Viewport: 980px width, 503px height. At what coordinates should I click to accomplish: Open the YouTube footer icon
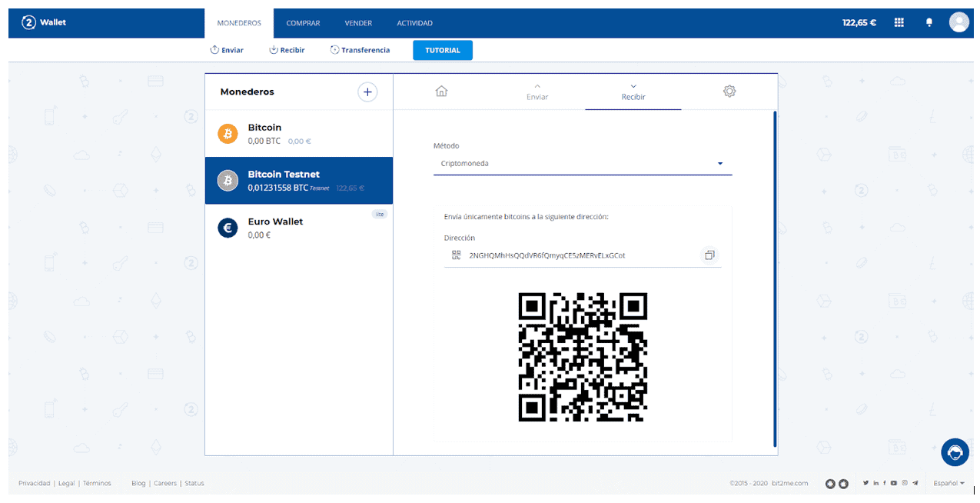point(894,483)
